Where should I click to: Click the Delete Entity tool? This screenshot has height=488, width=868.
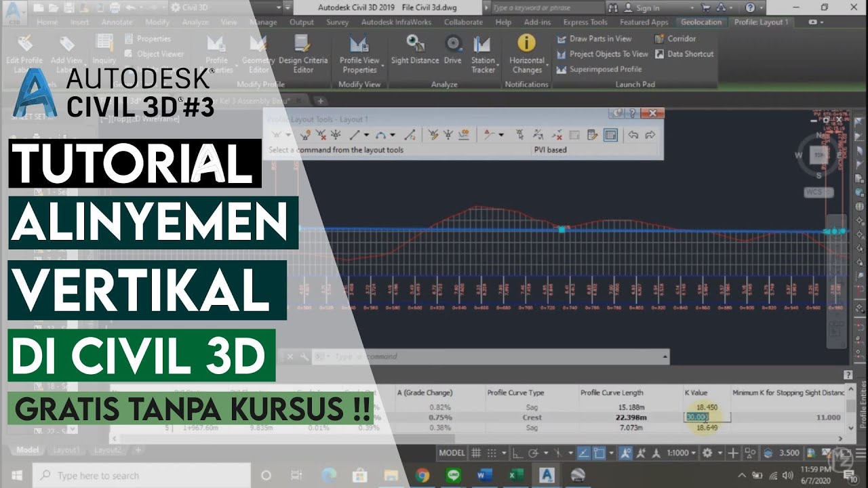[x=557, y=135]
